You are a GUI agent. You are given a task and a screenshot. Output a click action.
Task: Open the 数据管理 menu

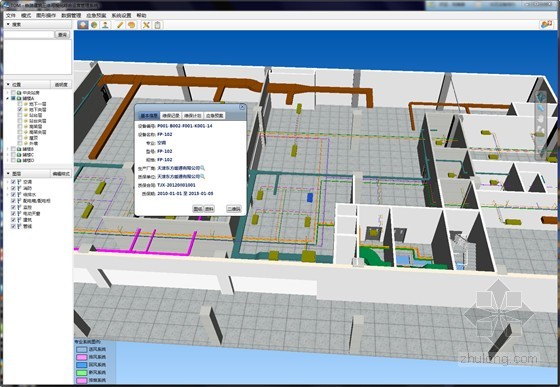[x=71, y=15]
